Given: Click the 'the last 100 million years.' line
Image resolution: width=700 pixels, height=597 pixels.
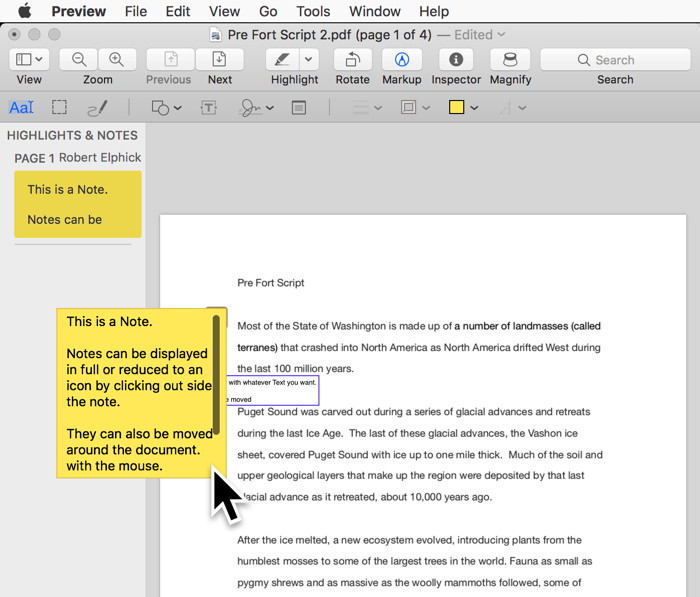Looking at the screenshot, I should [295, 368].
